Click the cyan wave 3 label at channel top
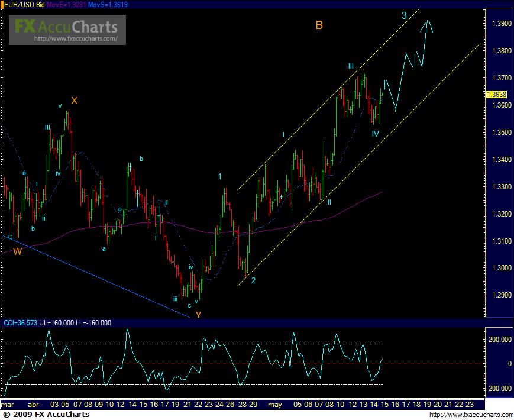 pyautogui.click(x=404, y=15)
